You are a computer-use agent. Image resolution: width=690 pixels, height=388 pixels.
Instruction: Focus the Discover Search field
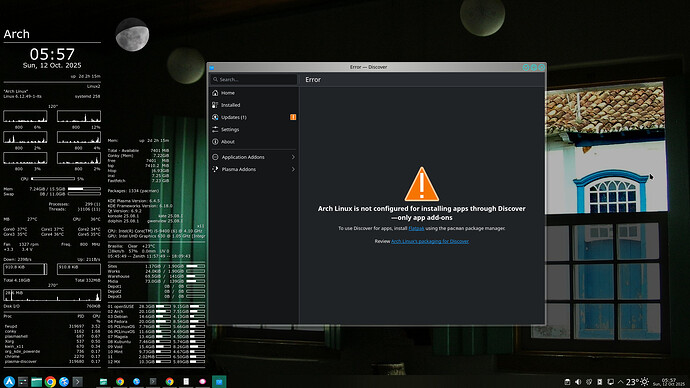[254, 80]
